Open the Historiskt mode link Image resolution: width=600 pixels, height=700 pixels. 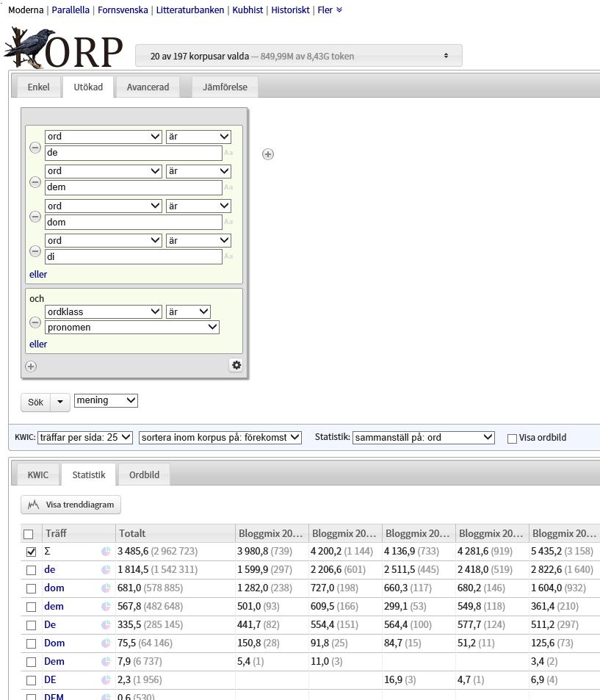290,10
